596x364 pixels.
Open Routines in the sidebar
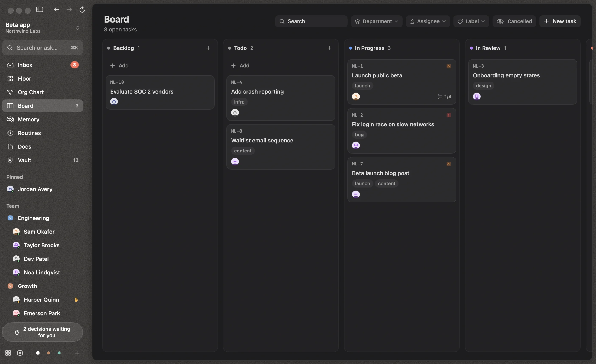pos(43,133)
